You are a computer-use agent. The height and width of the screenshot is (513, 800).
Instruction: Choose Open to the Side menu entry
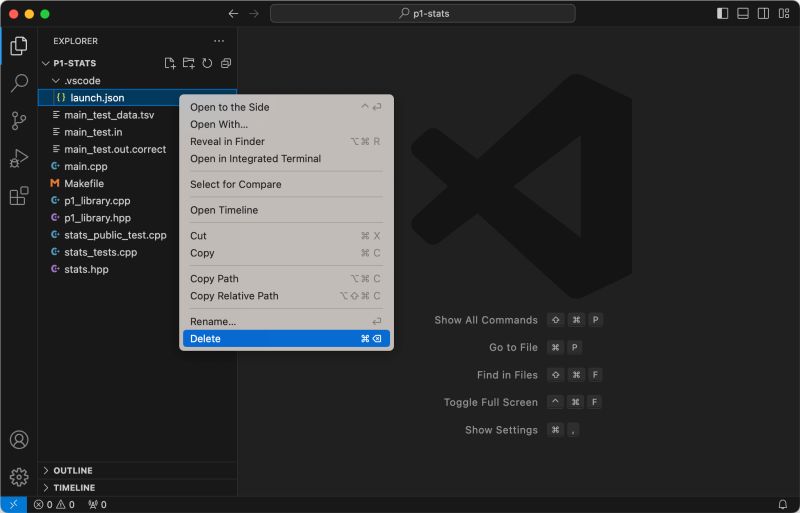pyautogui.click(x=286, y=107)
